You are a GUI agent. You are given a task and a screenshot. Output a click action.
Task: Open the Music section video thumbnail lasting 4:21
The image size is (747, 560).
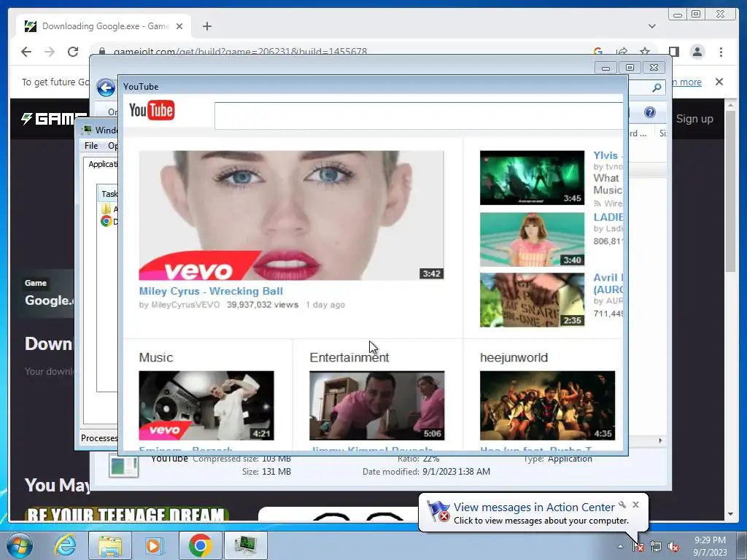[x=206, y=405]
